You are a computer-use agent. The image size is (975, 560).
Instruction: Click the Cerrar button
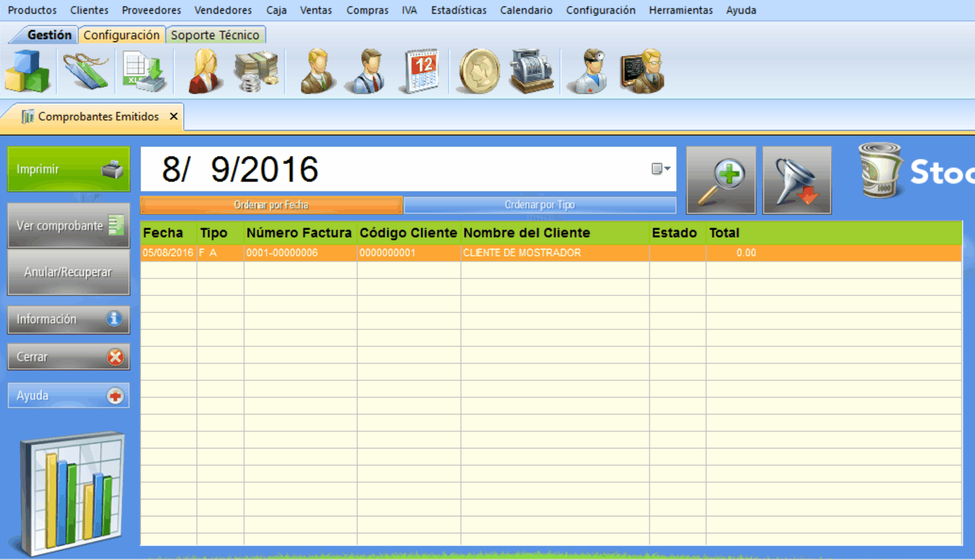click(x=69, y=357)
